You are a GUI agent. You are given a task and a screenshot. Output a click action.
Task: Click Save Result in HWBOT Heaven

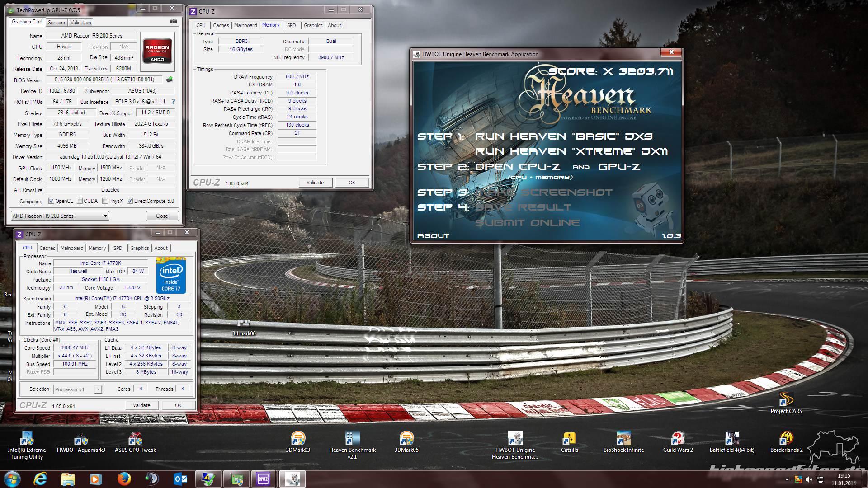524,207
